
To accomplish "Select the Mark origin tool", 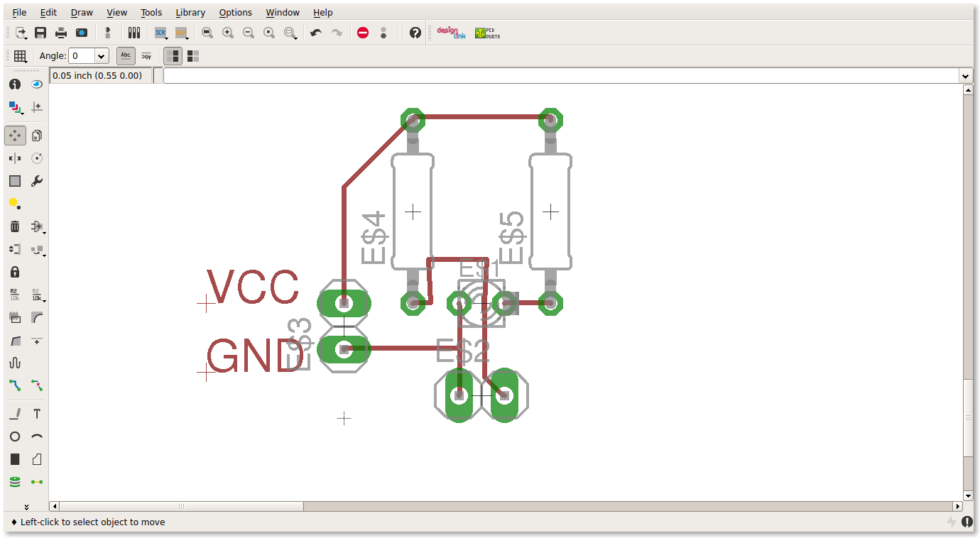I will tap(37, 106).
